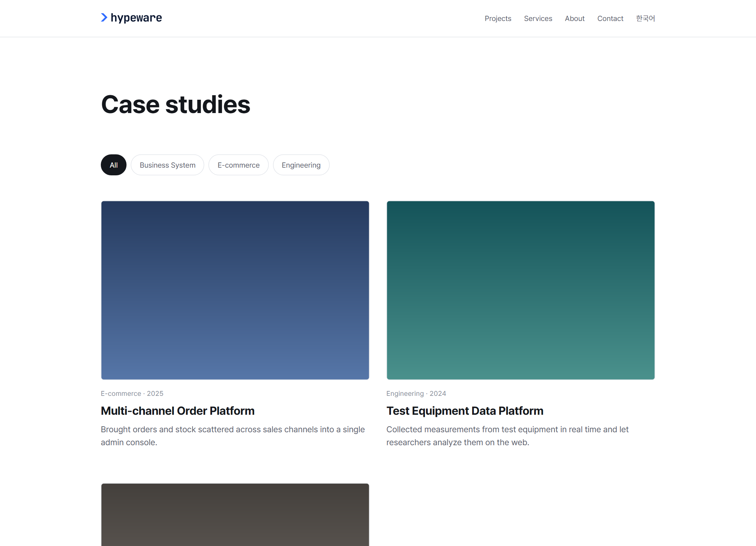Filter case studies by Engineering
Image resolution: width=756 pixels, height=546 pixels.
[x=301, y=165]
